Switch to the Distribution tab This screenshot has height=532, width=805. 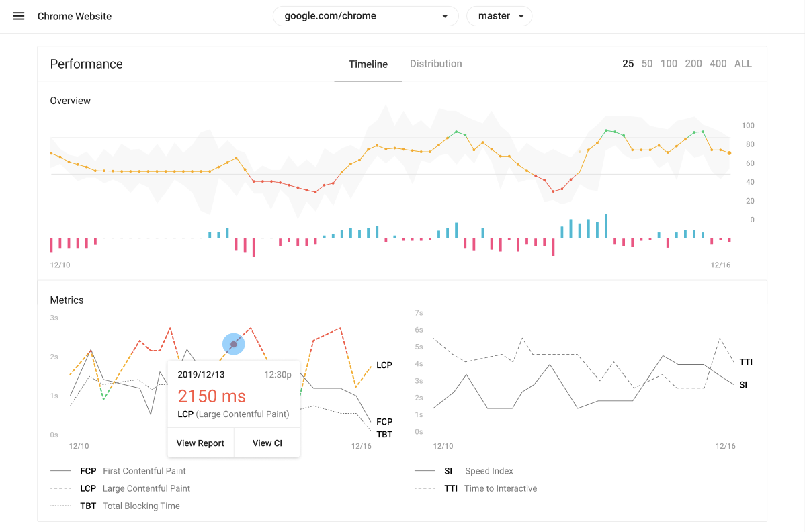pyautogui.click(x=436, y=64)
